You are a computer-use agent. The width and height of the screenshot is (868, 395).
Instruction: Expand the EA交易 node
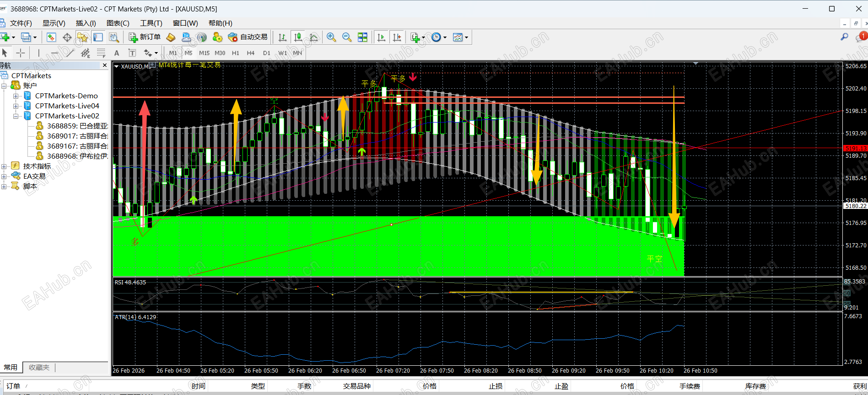point(4,176)
